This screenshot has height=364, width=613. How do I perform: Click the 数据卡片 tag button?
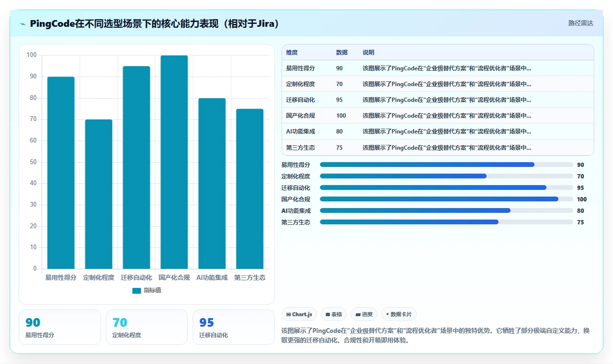(x=399, y=314)
